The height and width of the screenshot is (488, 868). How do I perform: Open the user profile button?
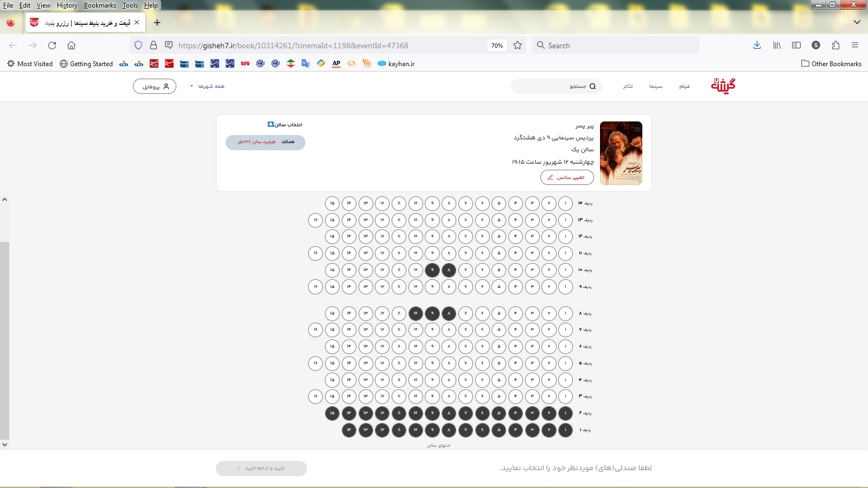click(x=155, y=86)
